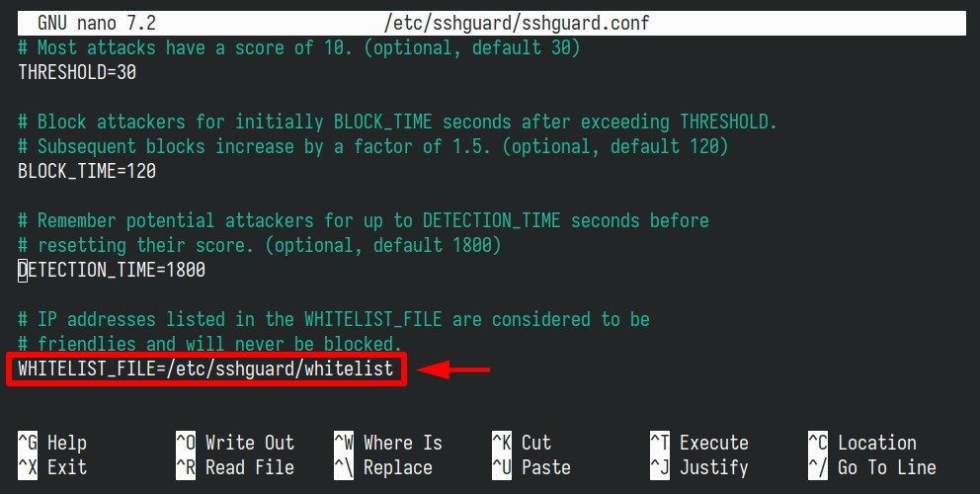This screenshot has height=494, width=980.
Task: Click the ^T Execute shortcut
Action: 699,443
